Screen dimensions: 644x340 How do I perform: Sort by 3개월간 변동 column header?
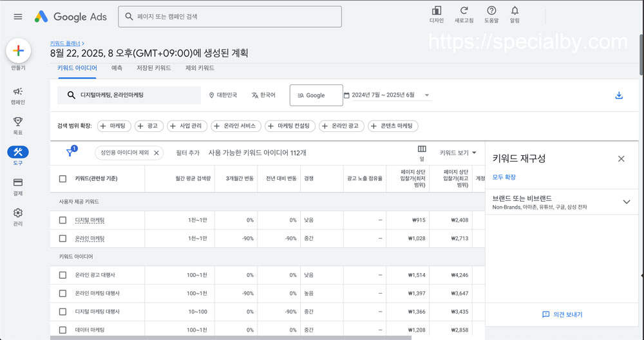point(240,178)
